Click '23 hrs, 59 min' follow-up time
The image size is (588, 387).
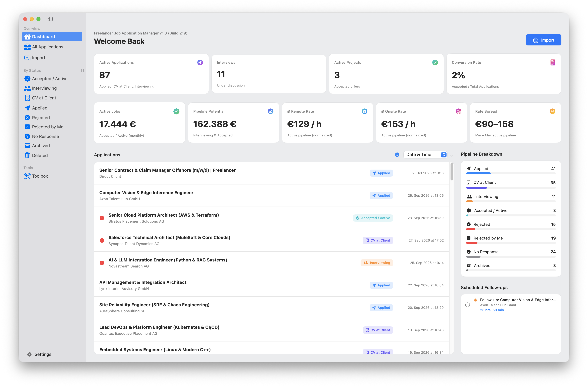492,310
